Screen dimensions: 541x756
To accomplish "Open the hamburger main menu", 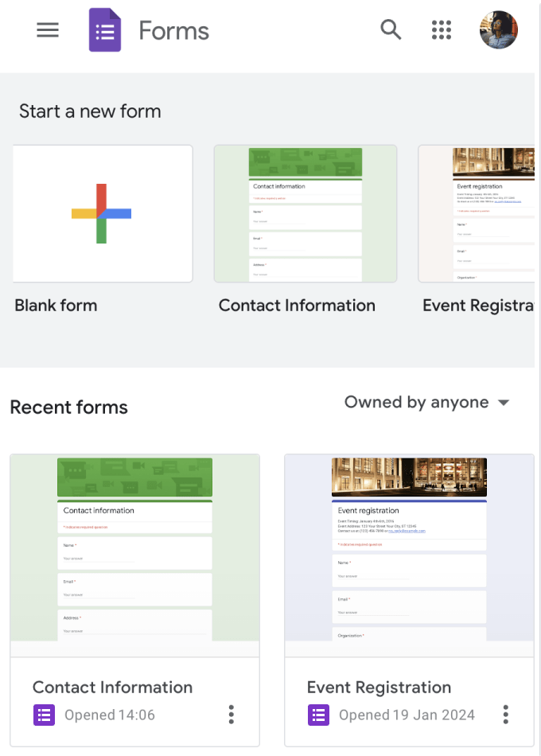I will coord(48,30).
